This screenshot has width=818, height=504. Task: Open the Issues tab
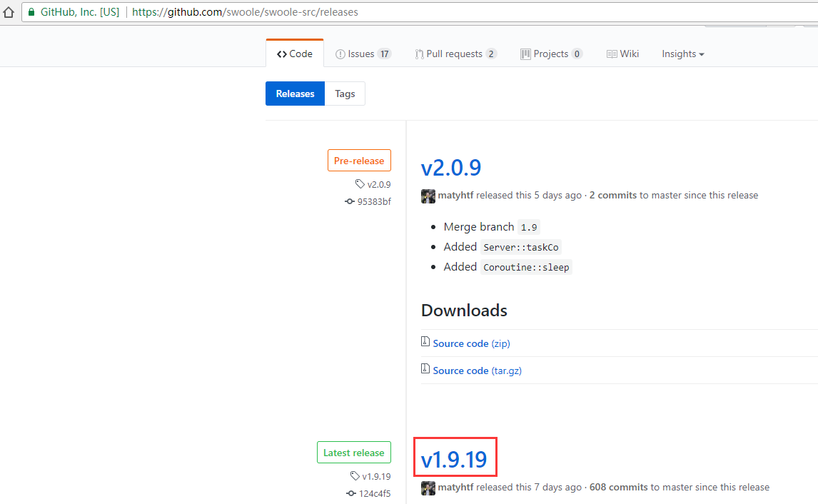tap(363, 54)
